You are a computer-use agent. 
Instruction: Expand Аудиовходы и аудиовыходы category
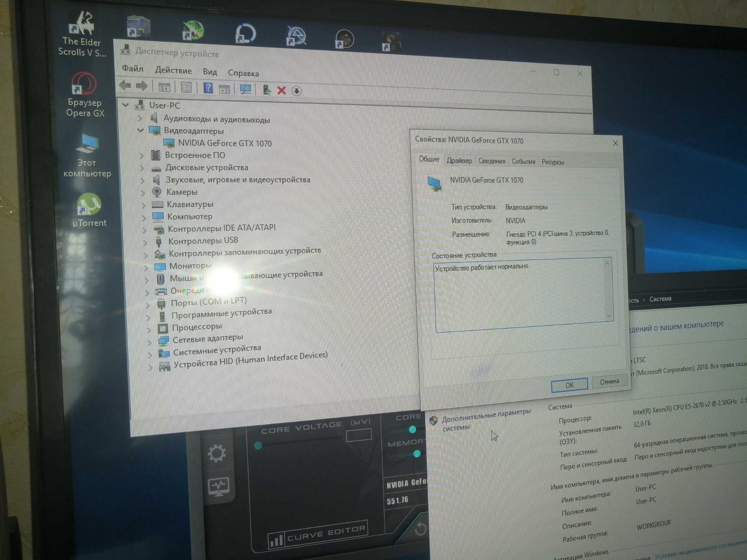coord(140,118)
